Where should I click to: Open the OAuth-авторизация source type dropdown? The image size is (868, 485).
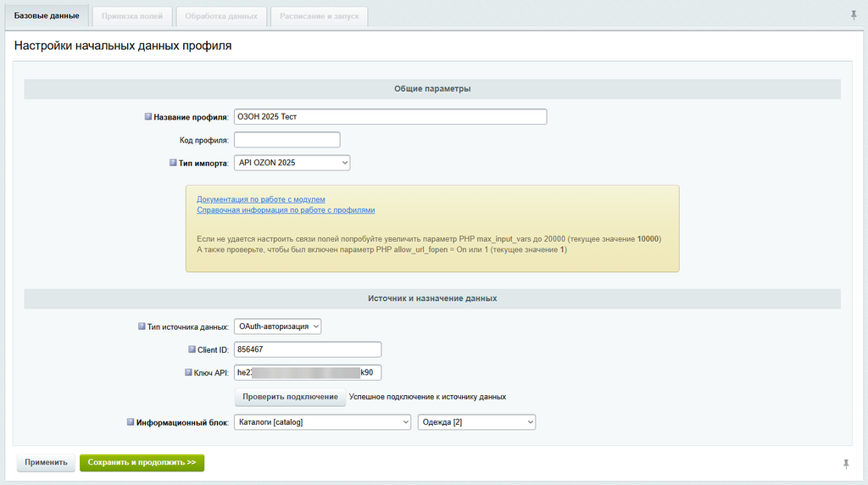278,326
